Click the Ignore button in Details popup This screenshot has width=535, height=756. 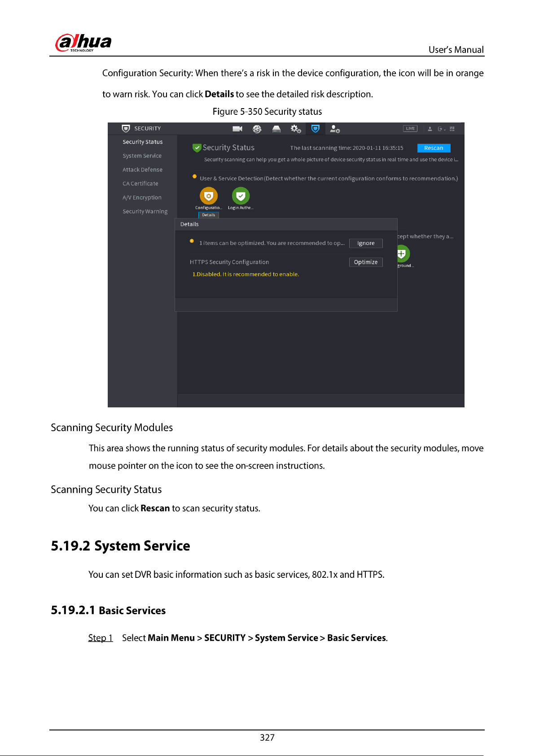(366, 243)
